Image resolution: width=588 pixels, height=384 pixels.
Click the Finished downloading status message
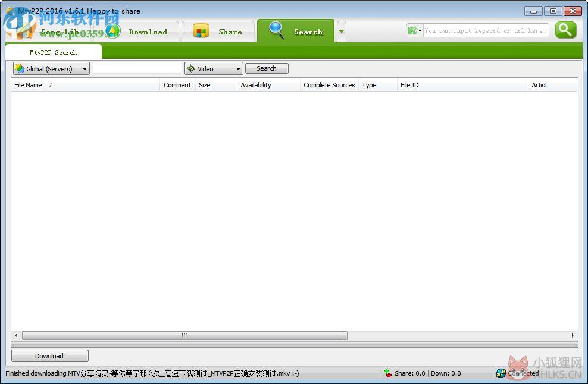coord(152,373)
